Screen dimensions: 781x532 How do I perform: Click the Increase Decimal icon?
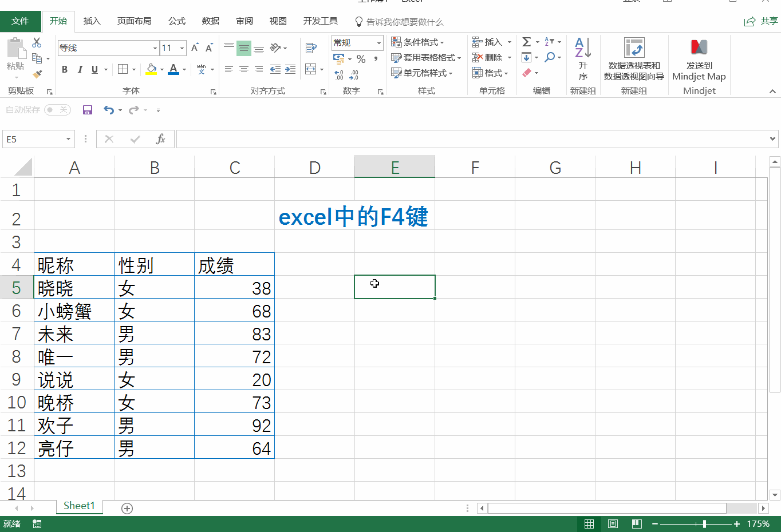[339, 75]
